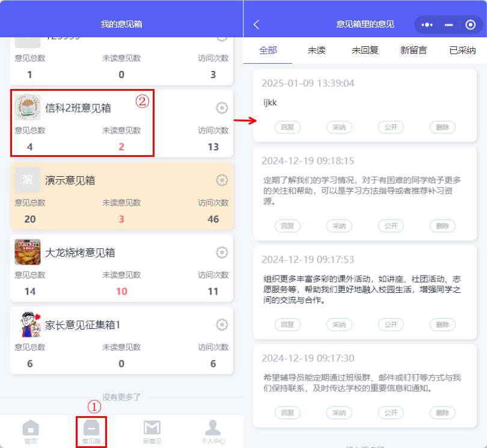Switch to the 未读 tab
This screenshot has height=448, width=487.
pos(316,51)
